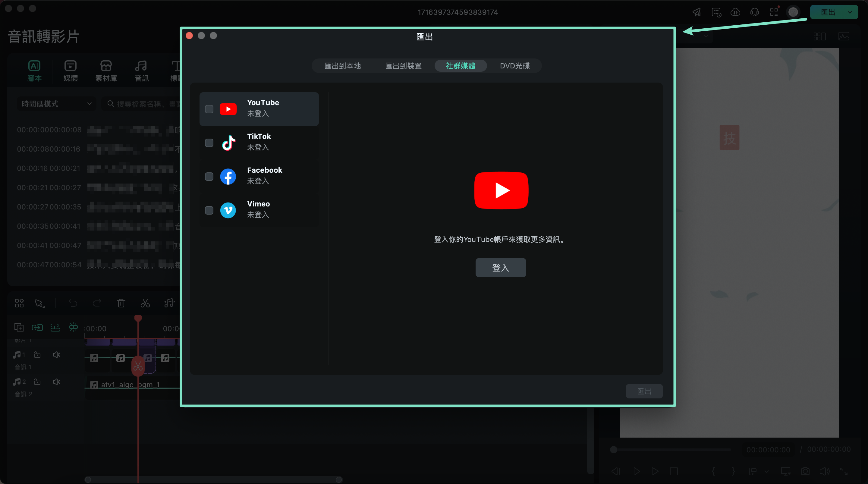Open the headset support icon
This screenshot has height=484, width=868.
click(x=754, y=12)
